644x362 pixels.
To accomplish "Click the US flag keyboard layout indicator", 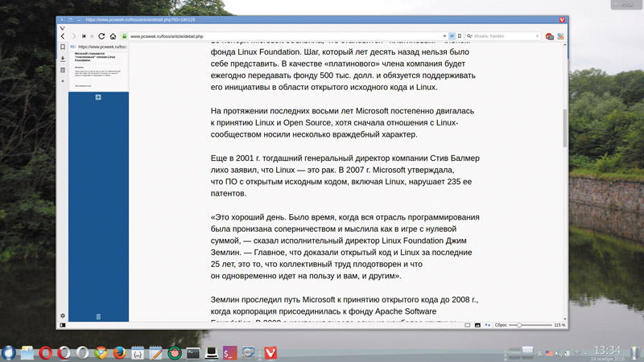I will coord(549,353).
